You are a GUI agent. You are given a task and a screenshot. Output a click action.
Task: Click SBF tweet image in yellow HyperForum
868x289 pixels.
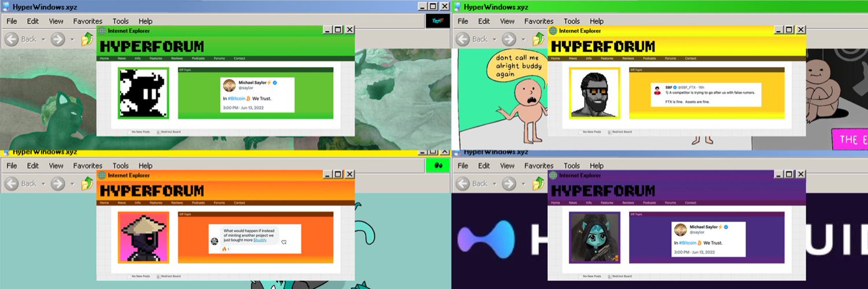coord(707,96)
